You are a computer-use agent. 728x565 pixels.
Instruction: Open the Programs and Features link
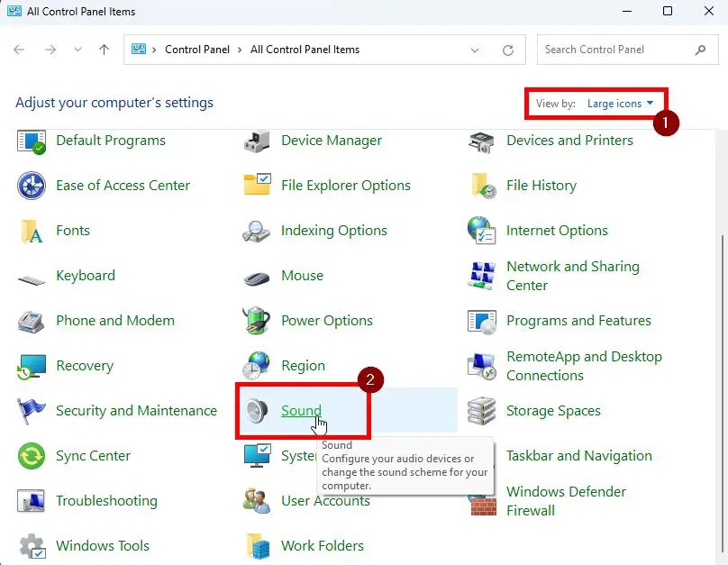click(x=578, y=321)
